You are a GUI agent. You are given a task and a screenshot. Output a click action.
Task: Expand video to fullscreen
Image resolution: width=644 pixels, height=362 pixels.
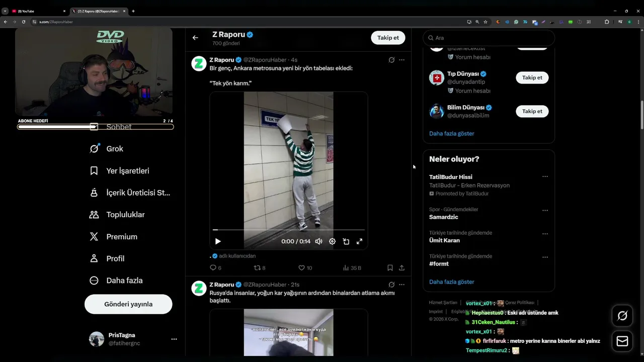coord(359,241)
